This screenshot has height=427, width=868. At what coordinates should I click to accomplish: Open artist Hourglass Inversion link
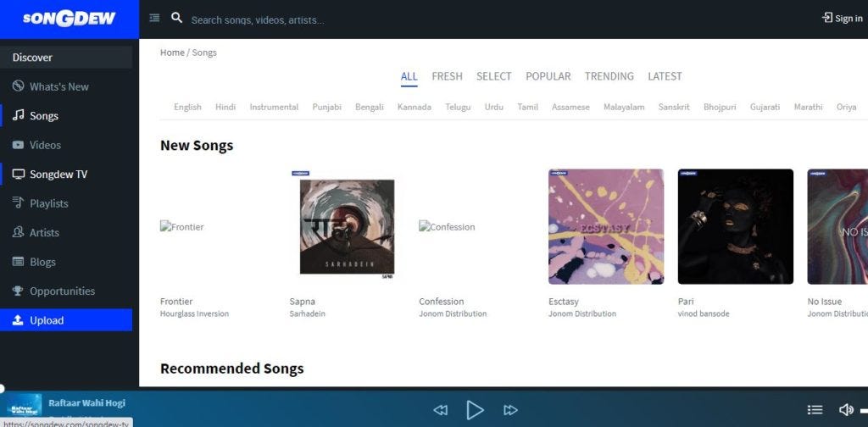coord(194,313)
